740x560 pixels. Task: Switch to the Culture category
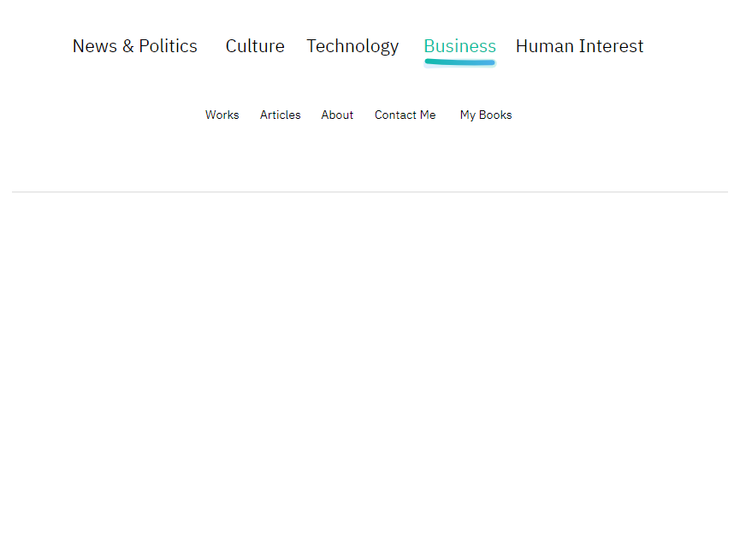tap(255, 46)
